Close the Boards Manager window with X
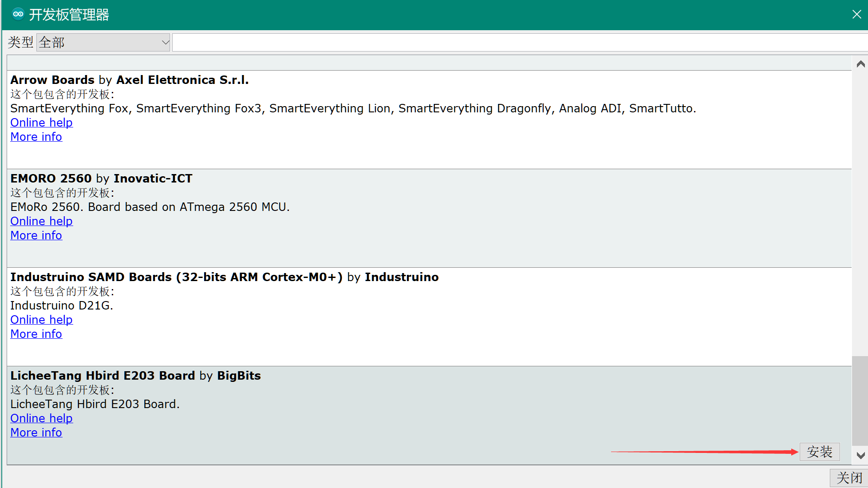Viewport: 868px width, 488px height. click(x=856, y=14)
